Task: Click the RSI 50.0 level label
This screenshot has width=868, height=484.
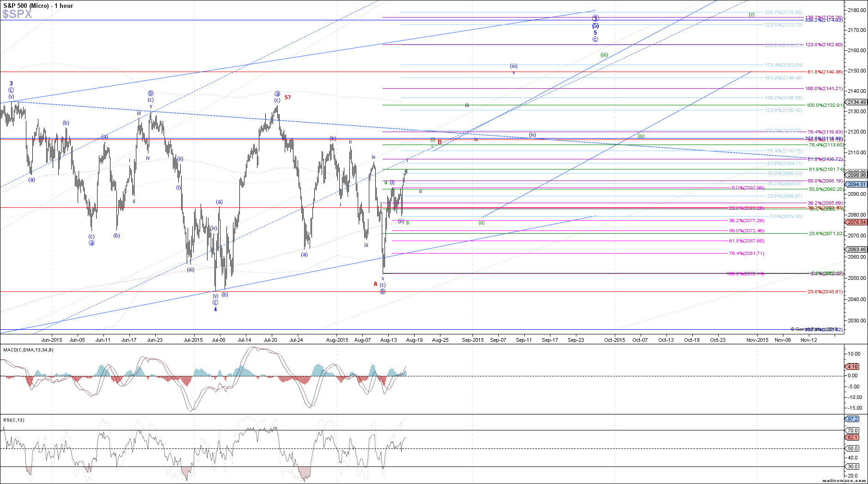Action: point(853,448)
